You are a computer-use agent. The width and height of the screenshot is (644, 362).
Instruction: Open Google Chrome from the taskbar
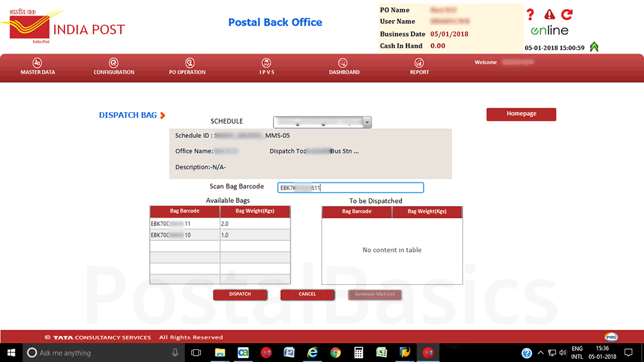coord(336,353)
